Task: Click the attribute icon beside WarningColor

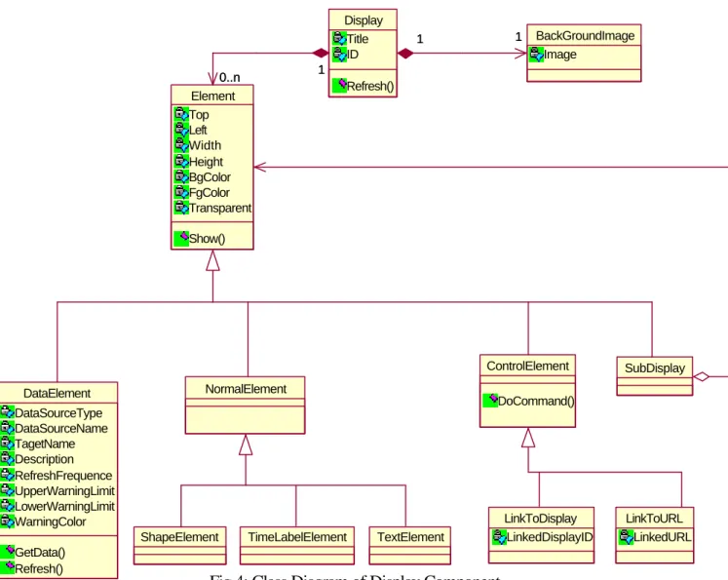Action: 7,521
